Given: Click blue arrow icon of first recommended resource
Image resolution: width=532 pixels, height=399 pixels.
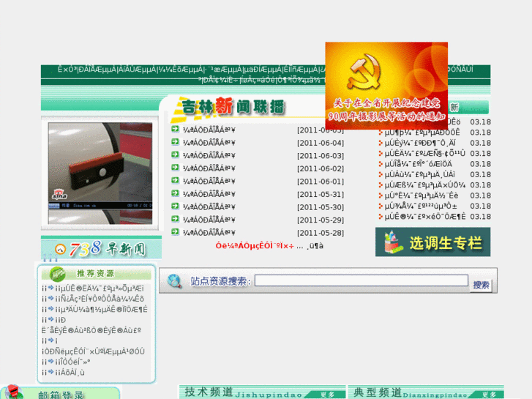Looking at the screenshot, I should pos(50,288).
